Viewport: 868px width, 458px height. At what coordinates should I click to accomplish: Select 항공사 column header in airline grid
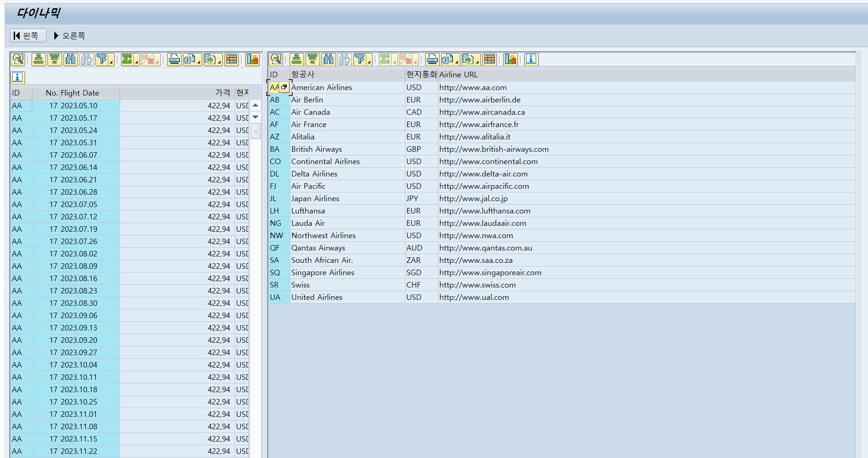point(347,75)
